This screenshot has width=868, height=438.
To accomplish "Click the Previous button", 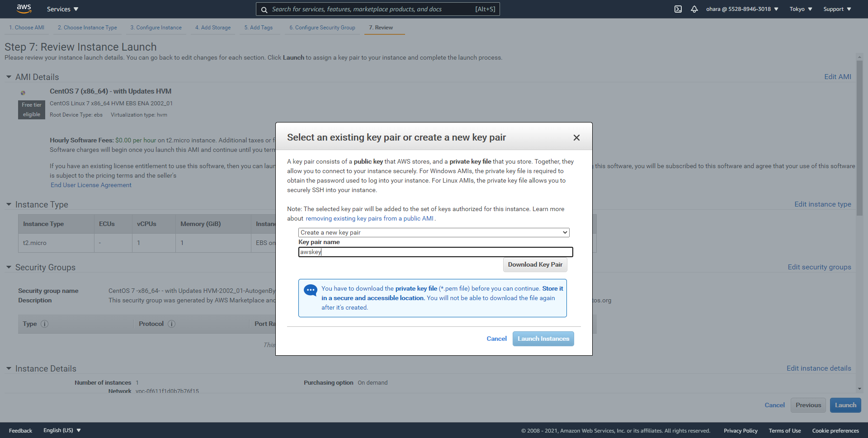I will tap(808, 405).
